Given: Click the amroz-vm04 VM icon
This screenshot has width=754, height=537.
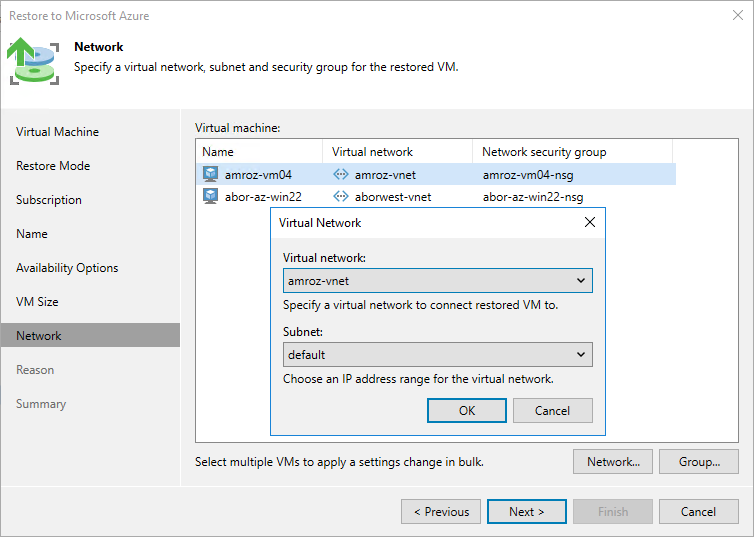Looking at the screenshot, I should click(x=210, y=174).
